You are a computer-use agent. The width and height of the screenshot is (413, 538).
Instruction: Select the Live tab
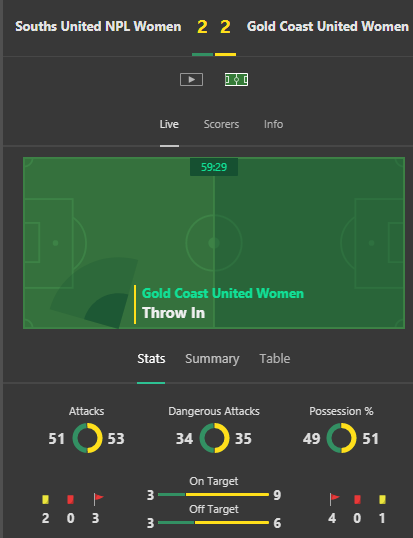coord(169,124)
